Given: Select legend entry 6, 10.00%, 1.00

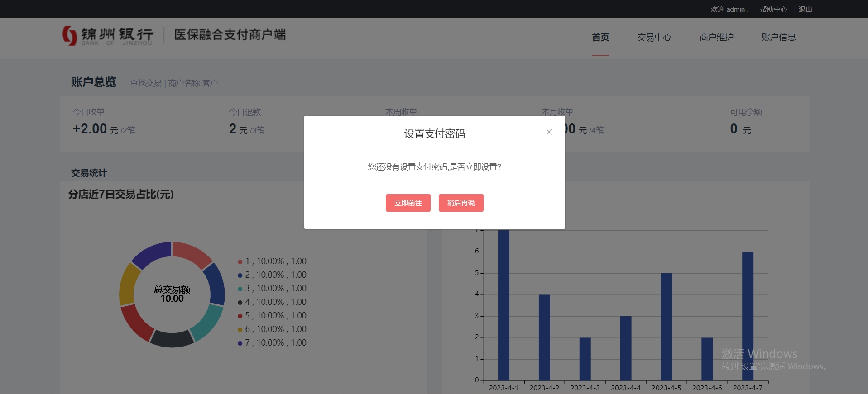Looking at the screenshot, I should (x=272, y=329).
